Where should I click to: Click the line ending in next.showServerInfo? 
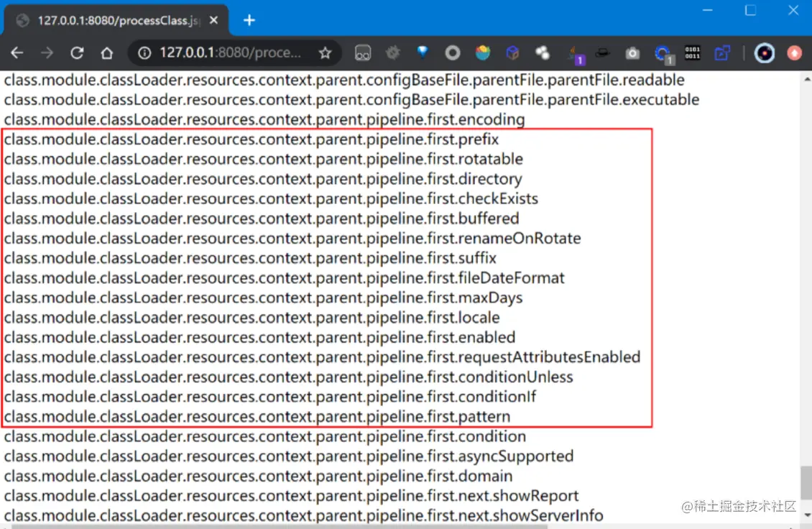(303, 515)
